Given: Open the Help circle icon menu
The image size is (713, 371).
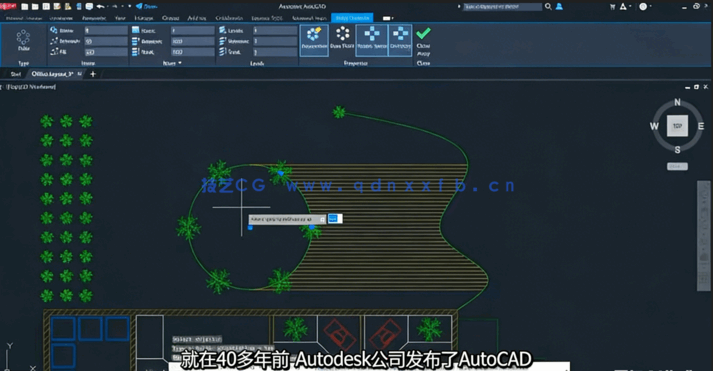Looking at the screenshot, I should 643,6.
